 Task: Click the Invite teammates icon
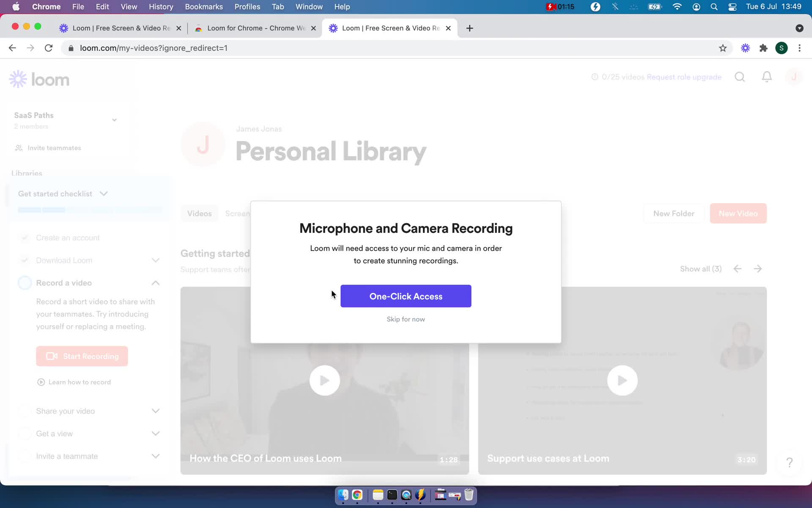point(19,147)
